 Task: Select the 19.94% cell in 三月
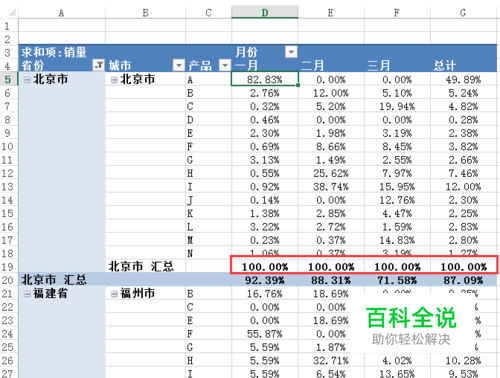click(397, 106)
